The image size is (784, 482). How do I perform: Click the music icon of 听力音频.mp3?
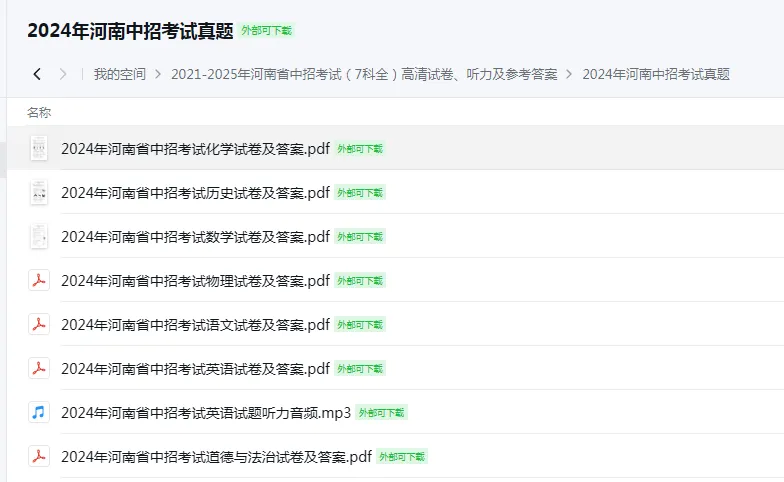tap(38, 412)
